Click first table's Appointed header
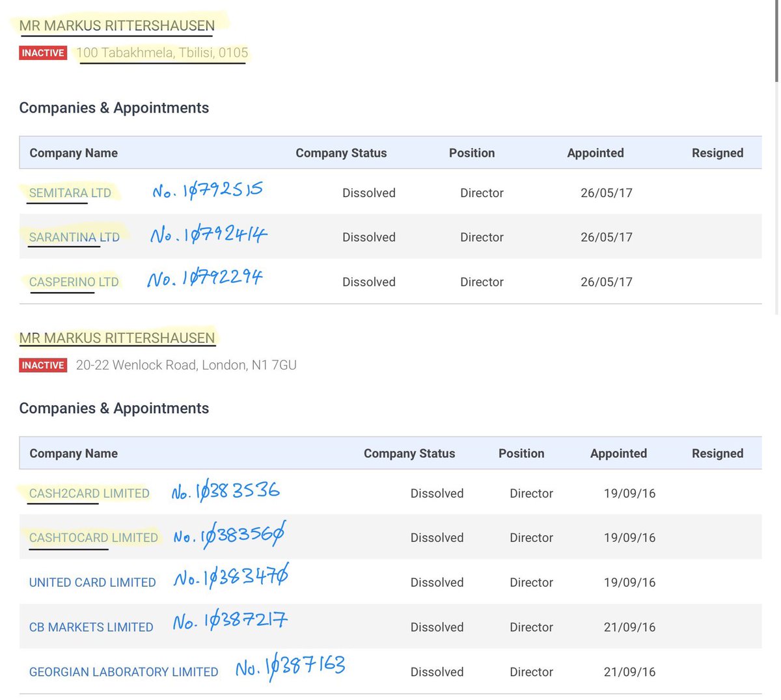Image resolution: width=781 pixels, height=700 pixels. (596, 153)
